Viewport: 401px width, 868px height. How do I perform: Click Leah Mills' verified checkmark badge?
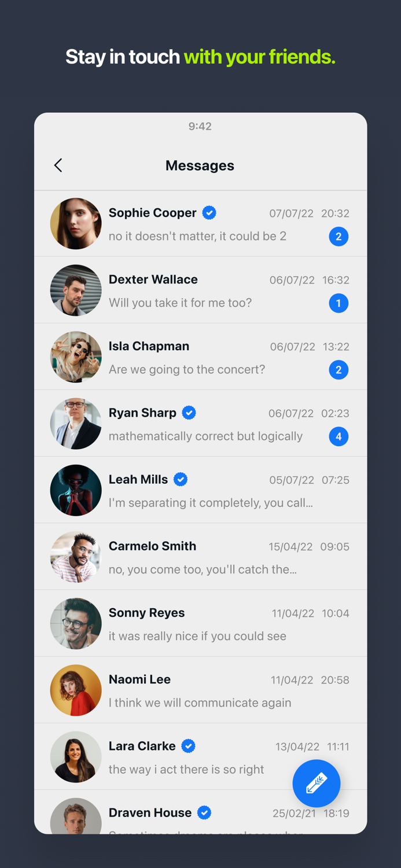click(181, 480)
